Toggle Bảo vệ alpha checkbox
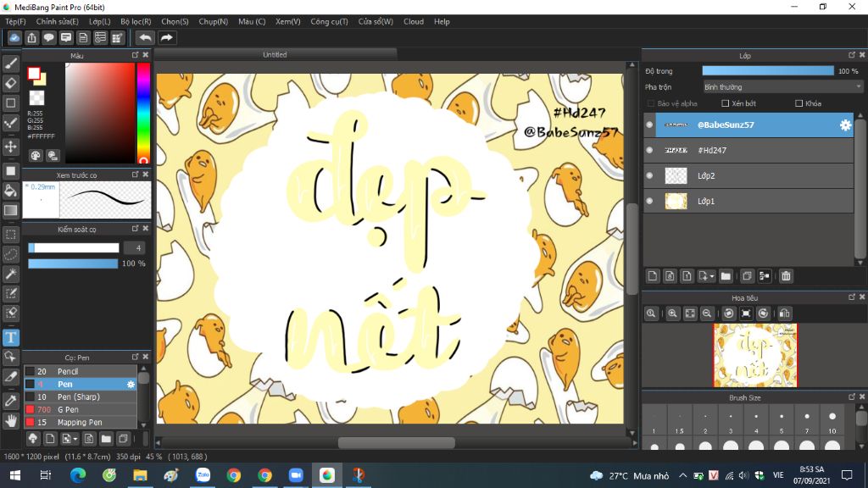 coord(651,103)
